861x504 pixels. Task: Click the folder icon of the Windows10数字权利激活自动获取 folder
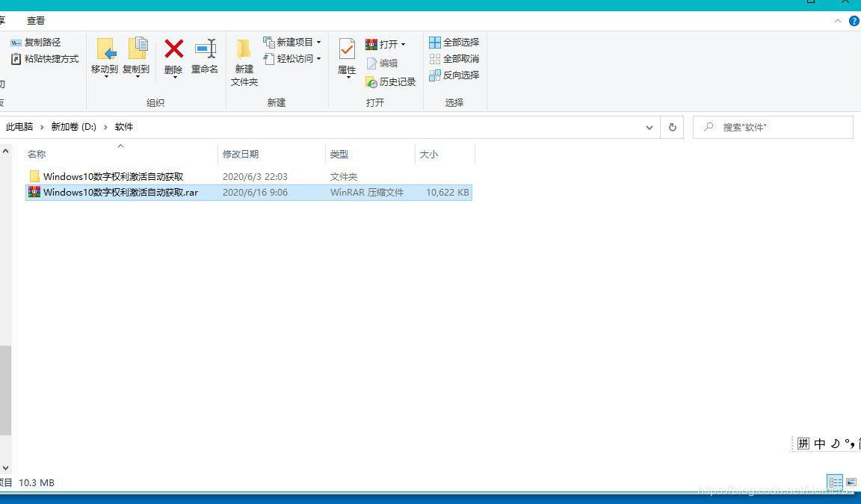(x=34, y=176)
